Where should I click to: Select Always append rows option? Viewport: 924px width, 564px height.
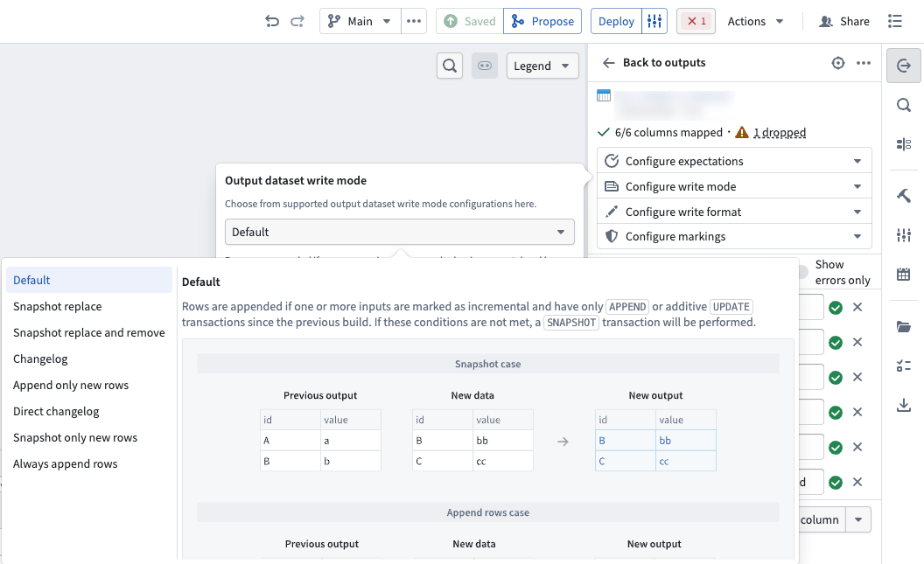tap(89, 463)
